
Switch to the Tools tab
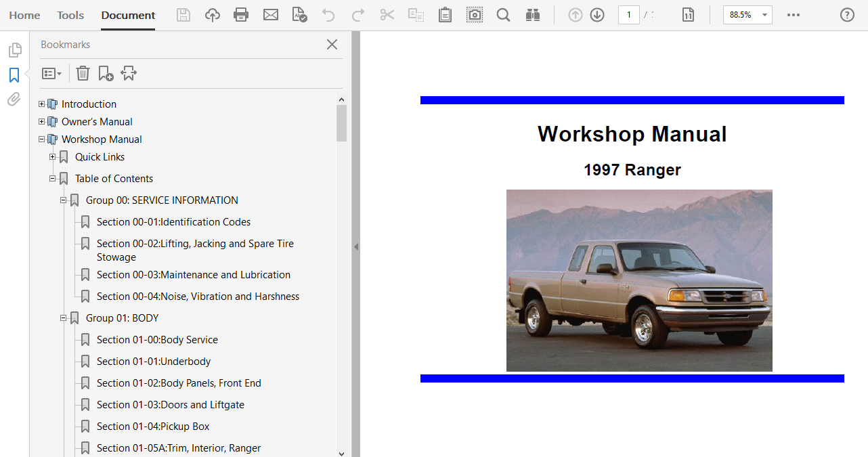(x=70, y=15)
